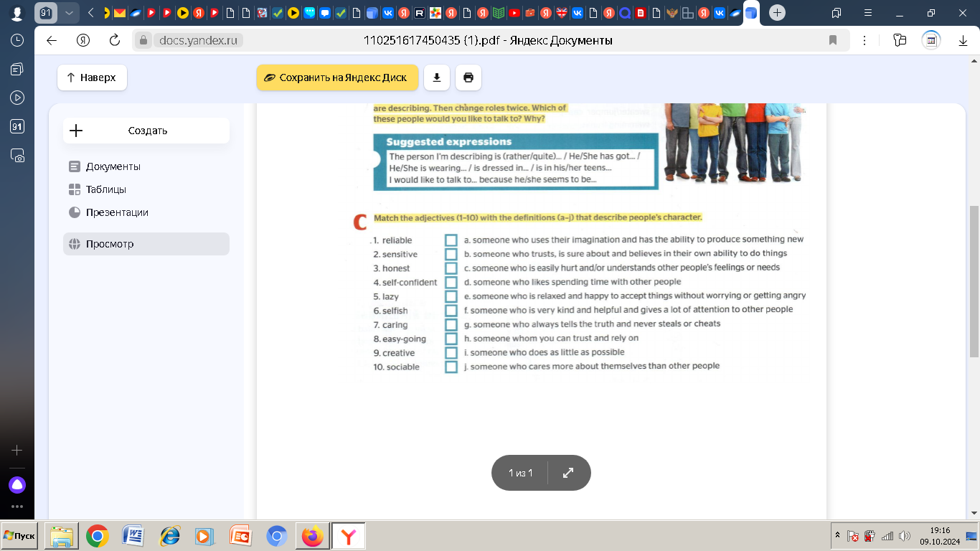Viewport: 980px width, 551px height.
Task: Open Yandex home via Я button
Action: coord(84,40)
